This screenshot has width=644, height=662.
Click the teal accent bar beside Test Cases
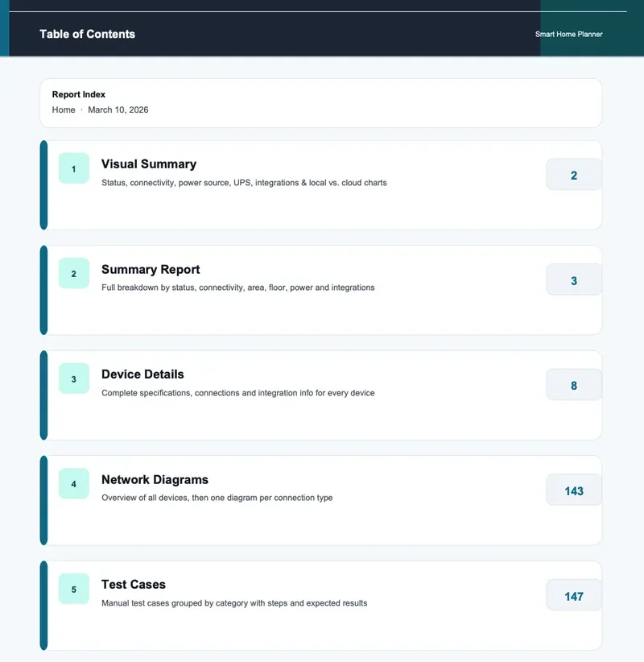[x=43, y=606]
